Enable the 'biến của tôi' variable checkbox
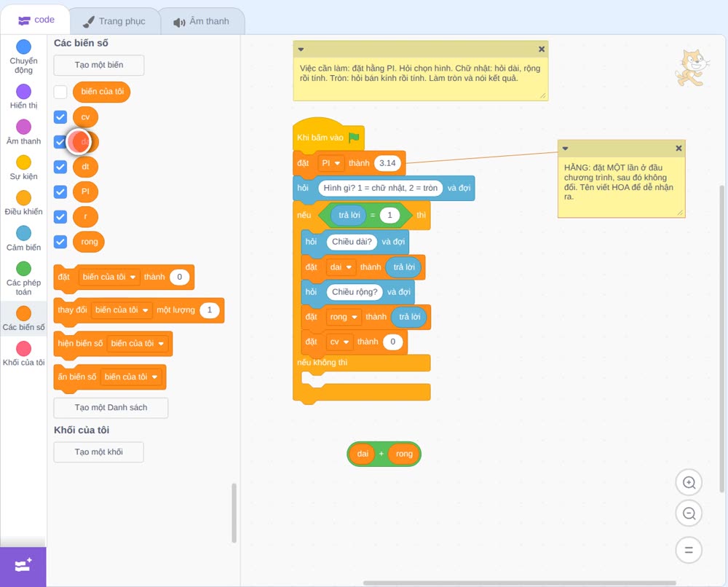Screen dimensions: 728x587 pyautogui.click(x=60, y=92)
